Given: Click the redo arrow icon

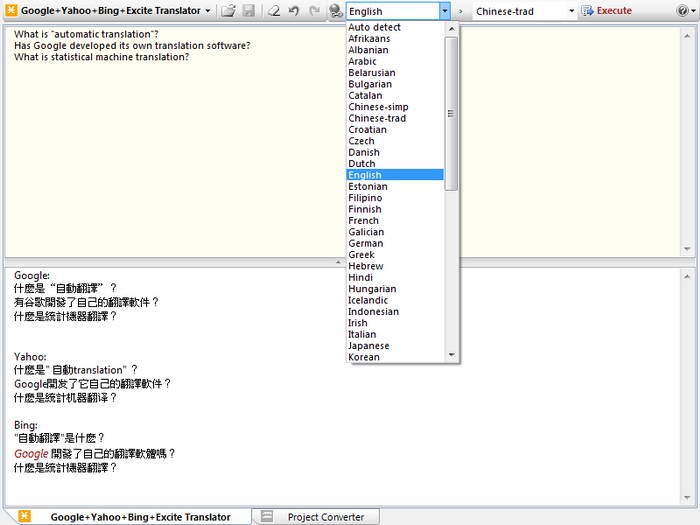Looking at the screenshot, I should point(314,11).
